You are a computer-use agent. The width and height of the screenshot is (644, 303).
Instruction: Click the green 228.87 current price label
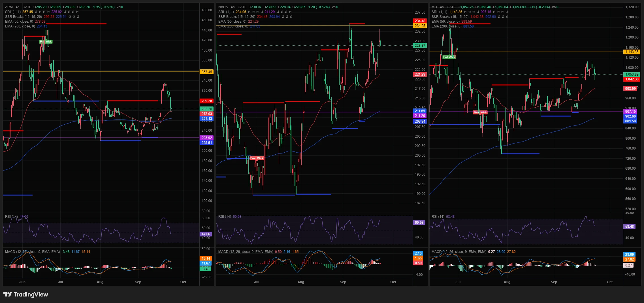point(420,46)
